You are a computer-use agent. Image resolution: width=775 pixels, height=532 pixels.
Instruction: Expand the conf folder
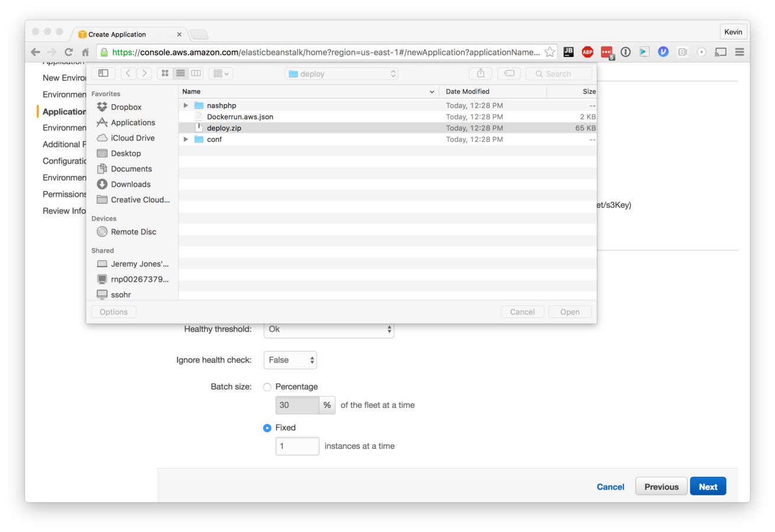pos(186,140)
